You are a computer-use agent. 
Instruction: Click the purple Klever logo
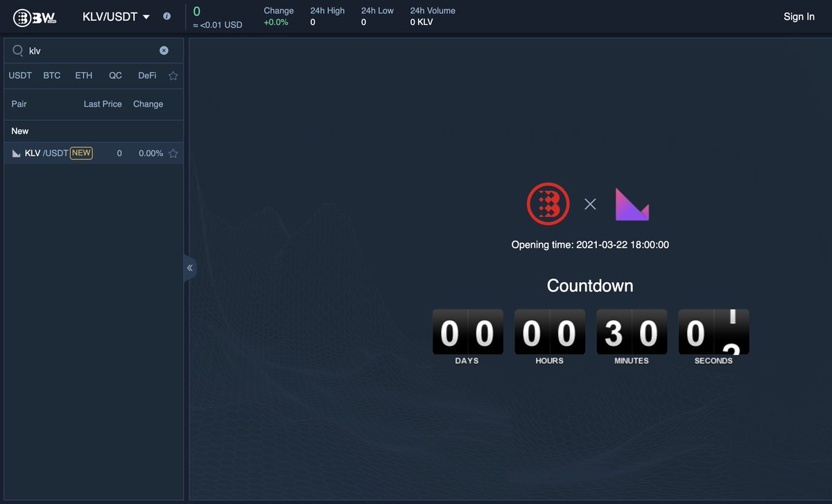point(632,205)
